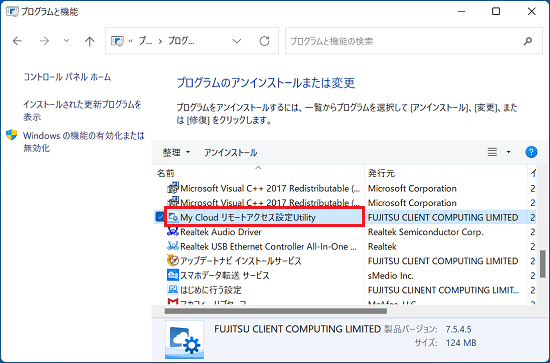Image resolution: width=550 pixels, height=363 pixels.
Task: Open インストールされた更新プログラムを表示 link
Action: point(82,110)
